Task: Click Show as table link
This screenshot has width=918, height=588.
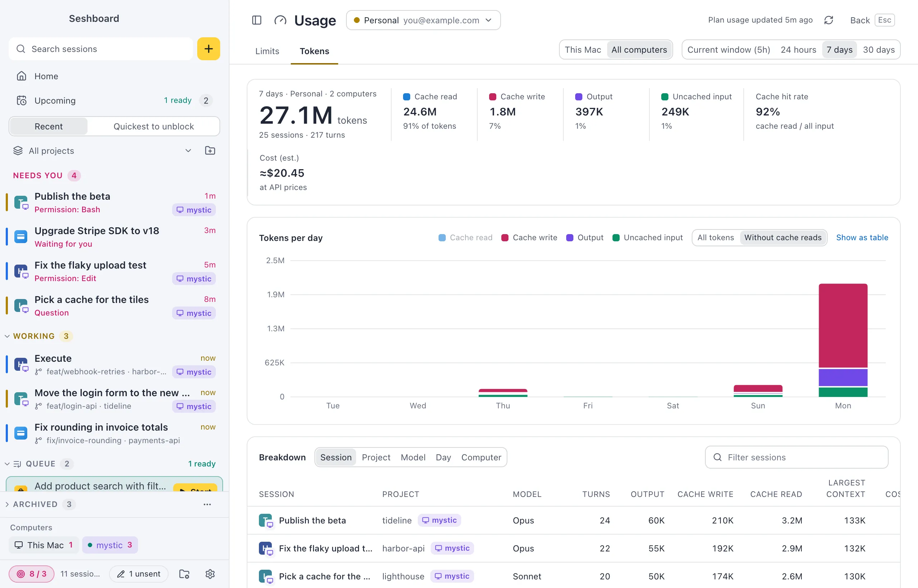Action: (862, 237)
